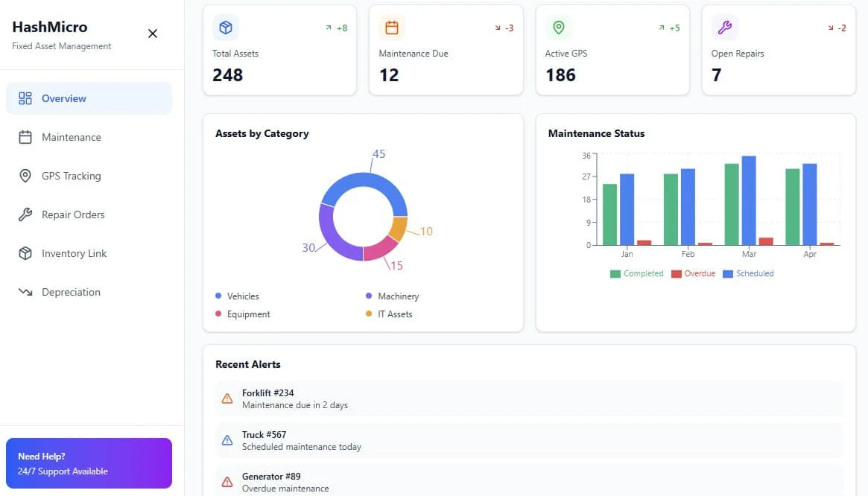Click the Mar overdue red bar

766,241
